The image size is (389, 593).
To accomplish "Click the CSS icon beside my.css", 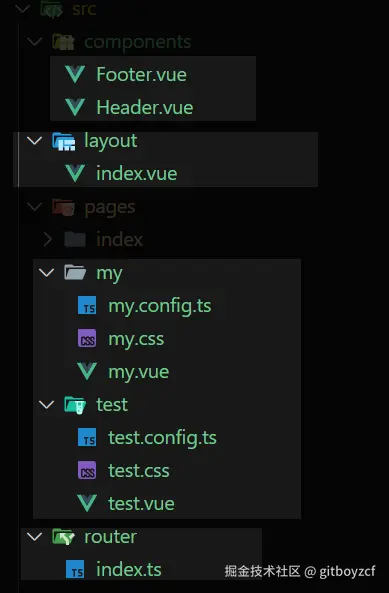I will click(87, 338).
